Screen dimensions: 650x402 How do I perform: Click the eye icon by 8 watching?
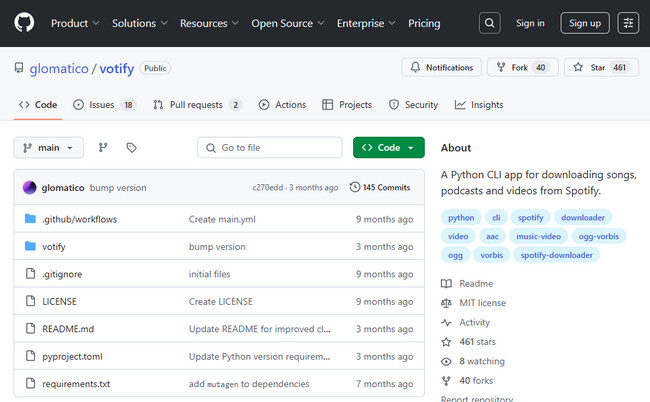tap(446, 361)
